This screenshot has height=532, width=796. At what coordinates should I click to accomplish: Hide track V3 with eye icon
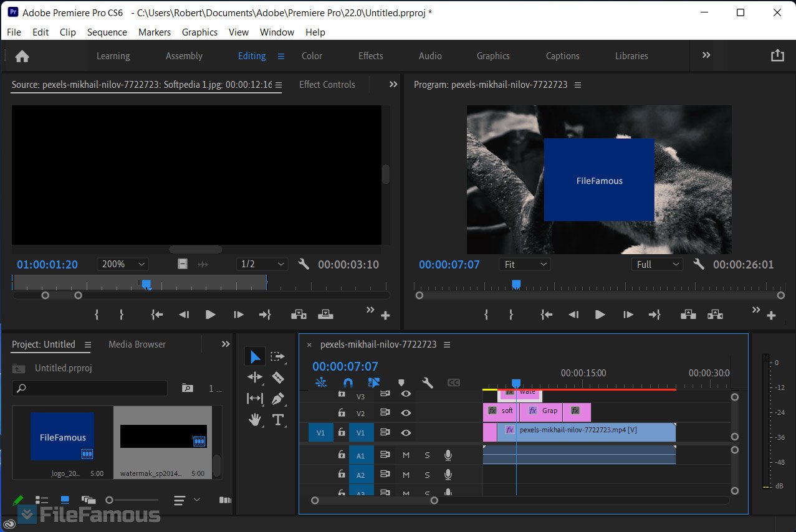coord(406,394)
